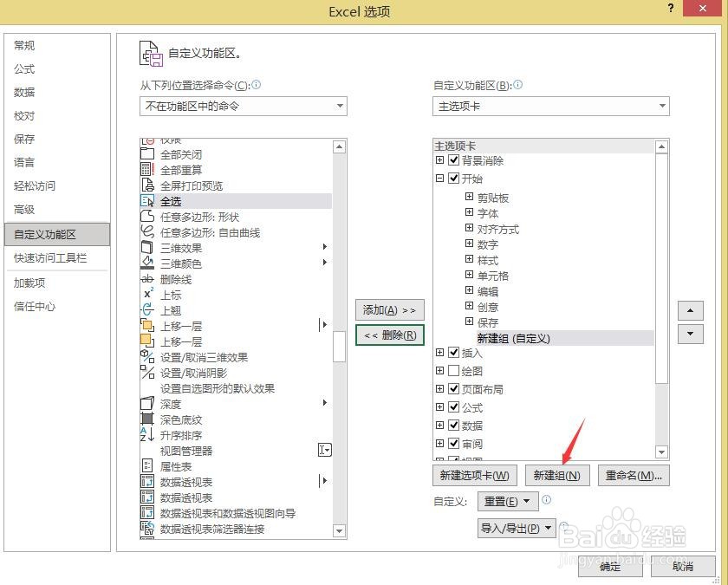
Task: Click the 新建选项卡(W) button
Action: 475,476
